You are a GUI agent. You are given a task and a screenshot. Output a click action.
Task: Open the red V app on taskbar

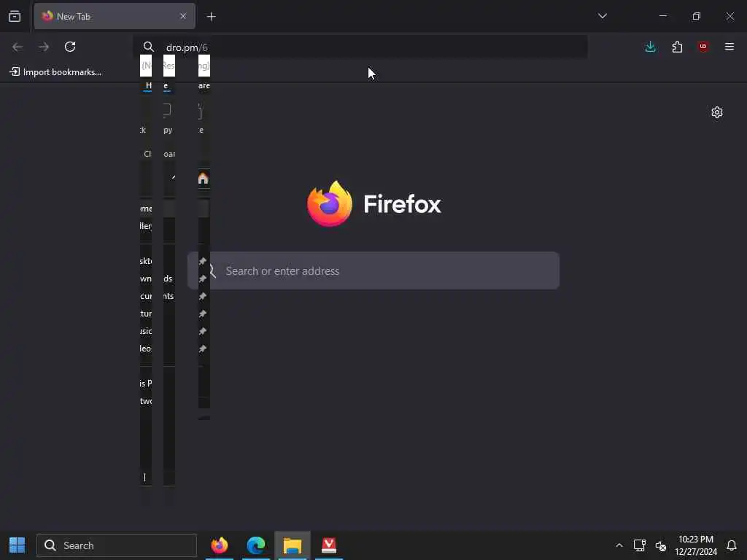(x=329, y=545)
